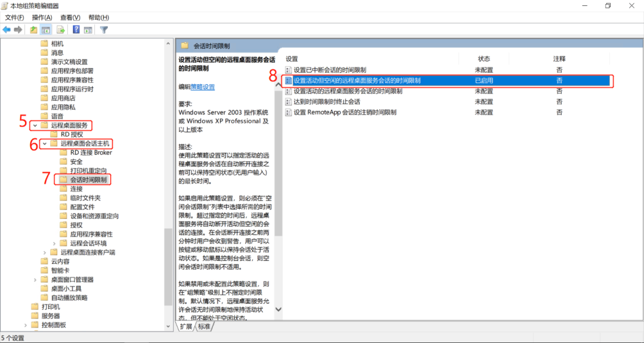Select the RD 连接 Broker tree folder
The image size is (644, 343).
pyautogui.click(x=91, y=152)
